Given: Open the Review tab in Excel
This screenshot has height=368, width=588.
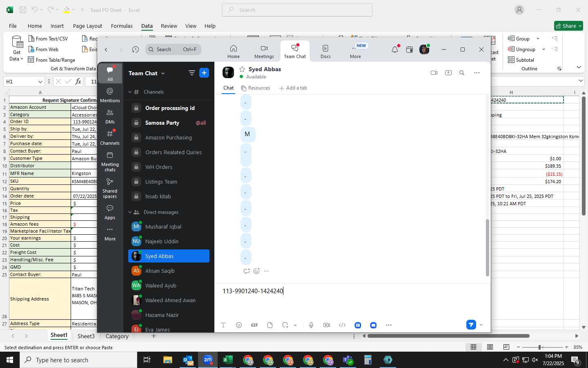Looking at the screenshot, I should pyautogui.click(x=169, y=26).
